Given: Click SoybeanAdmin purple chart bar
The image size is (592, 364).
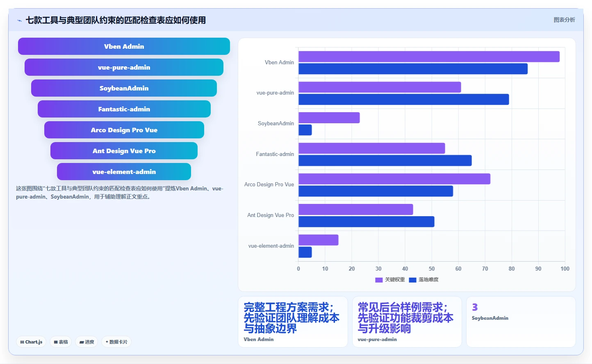Looking at the screenshot, I should [329, 118].
